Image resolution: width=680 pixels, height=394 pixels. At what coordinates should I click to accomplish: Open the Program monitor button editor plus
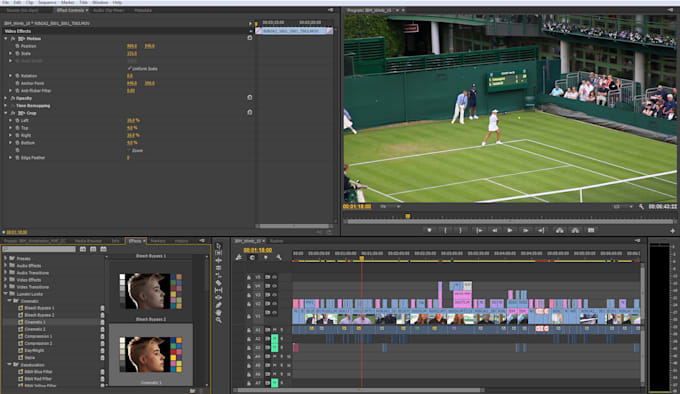pos(673,231)
